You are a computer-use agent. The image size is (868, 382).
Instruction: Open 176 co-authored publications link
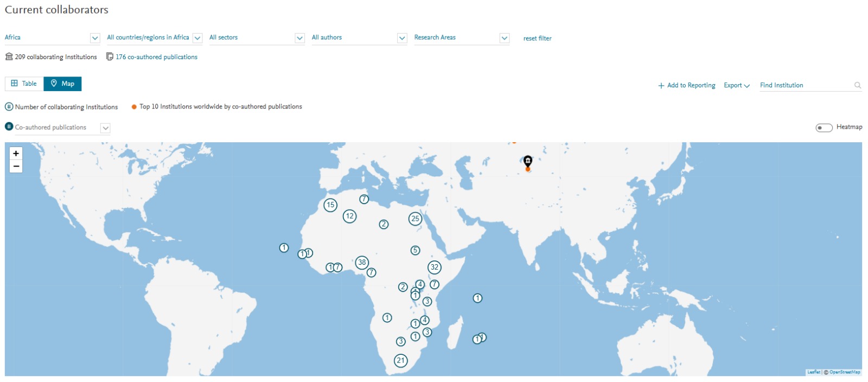pyautogui.click(x=156, y=57)
